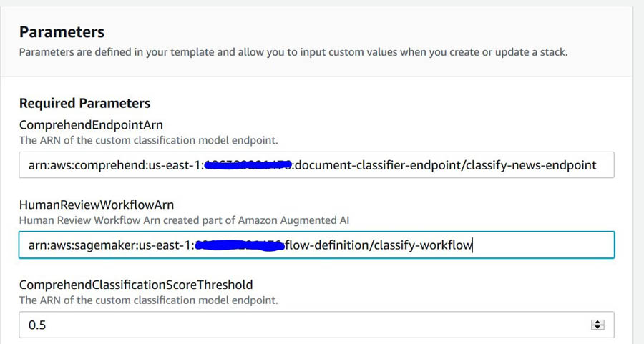Click the HumanReviewWorkflowArn field label
Viewport: 644px width, 344px height.
97,205
